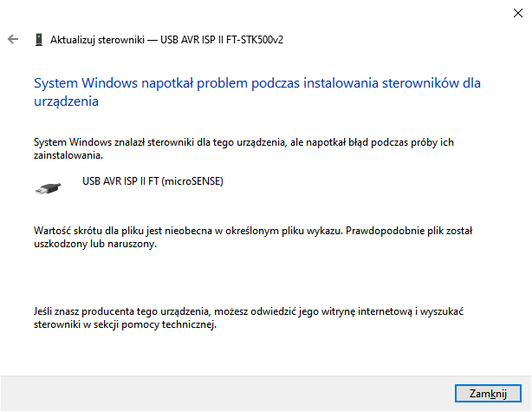The height and width of the screenshot is (412, 532).
Task: Click the text sterowniki w sekcji pomocy technicznej
Action: point(124,324)
